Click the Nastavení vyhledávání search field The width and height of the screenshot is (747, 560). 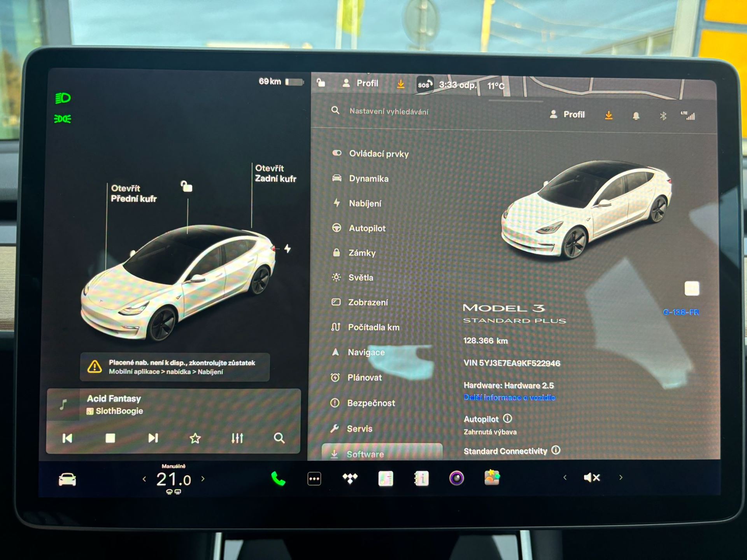[x=389, y=112]
